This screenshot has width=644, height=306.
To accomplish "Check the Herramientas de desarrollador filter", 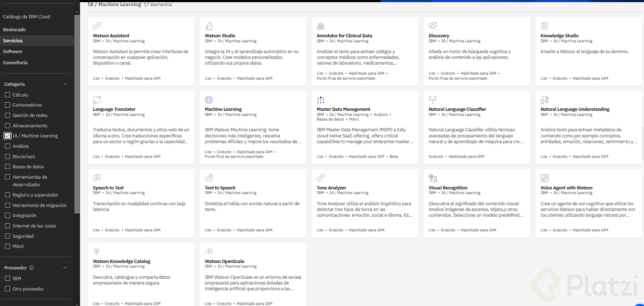I will (x=8, y=177).
